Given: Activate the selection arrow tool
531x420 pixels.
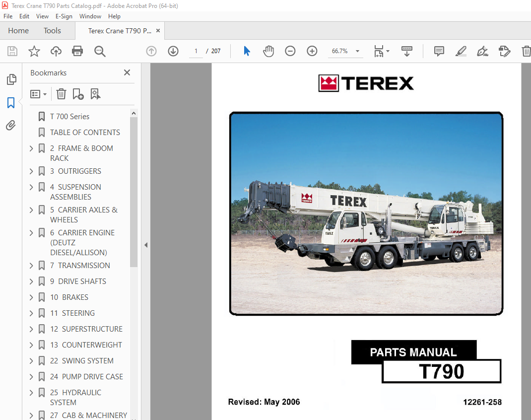Looking at the screenshot, I should tap(247, 51).
